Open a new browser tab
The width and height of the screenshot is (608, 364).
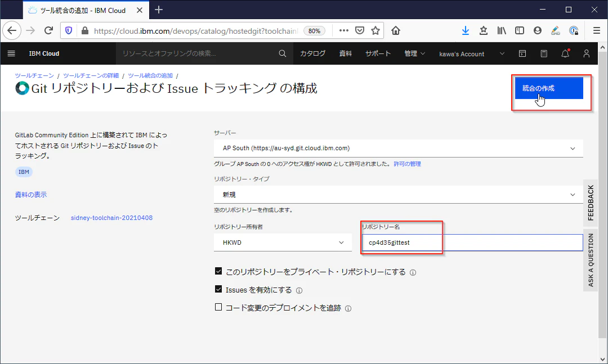159,10
